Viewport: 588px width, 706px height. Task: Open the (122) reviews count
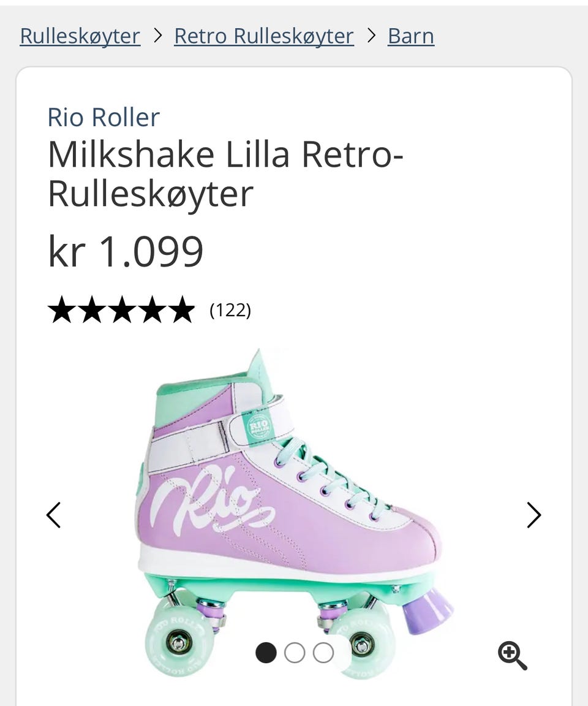point(230,310)
